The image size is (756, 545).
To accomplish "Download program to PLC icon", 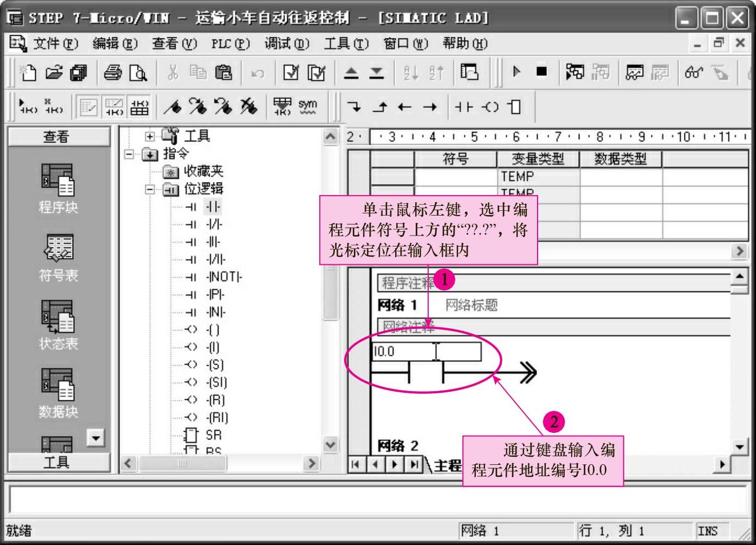I will (377, 73).
